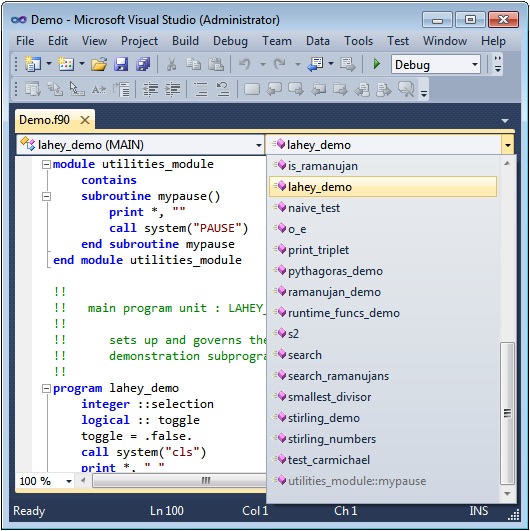The width and height of the screenshot is (530, 531).
Task: Click the member list scroll down arrow
Action: pos(507,494)
